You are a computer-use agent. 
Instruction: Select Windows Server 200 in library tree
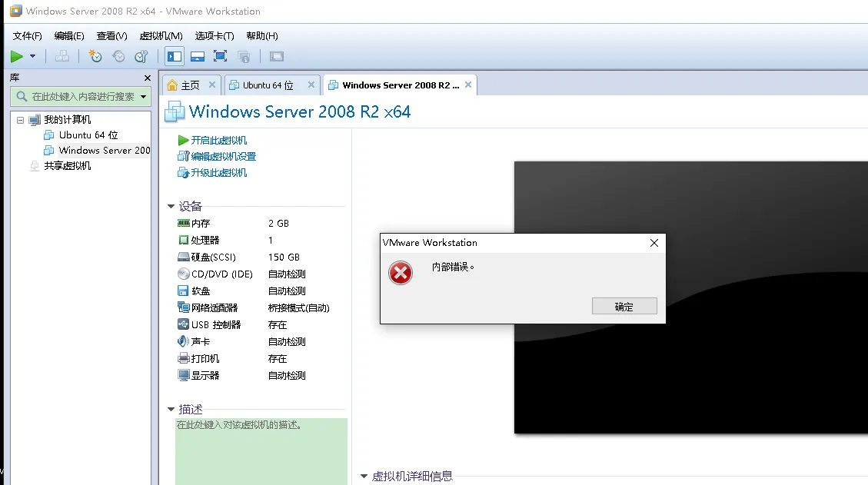(x=104, y=151)
